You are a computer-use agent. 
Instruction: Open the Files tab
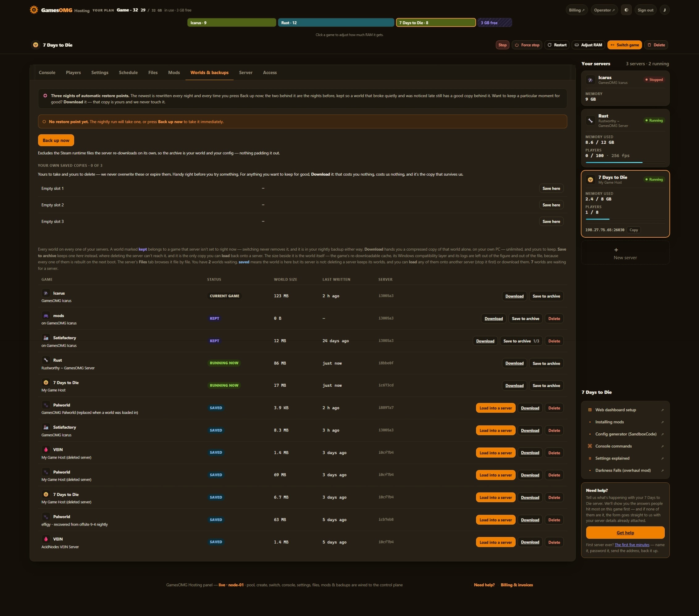coord(153,73)
